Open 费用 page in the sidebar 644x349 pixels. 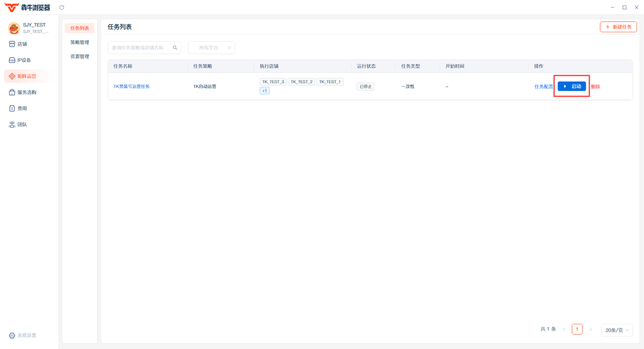(22, 109)
